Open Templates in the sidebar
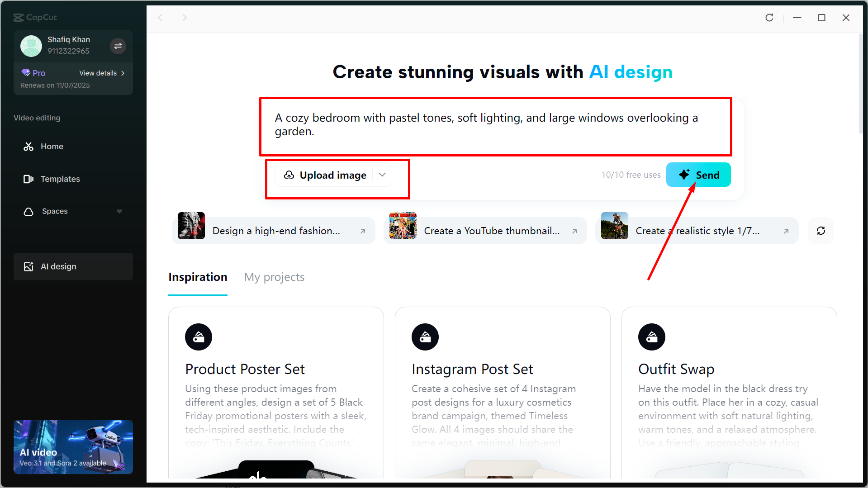This screenshot has height=488, width=868. (x=73, y=179)
